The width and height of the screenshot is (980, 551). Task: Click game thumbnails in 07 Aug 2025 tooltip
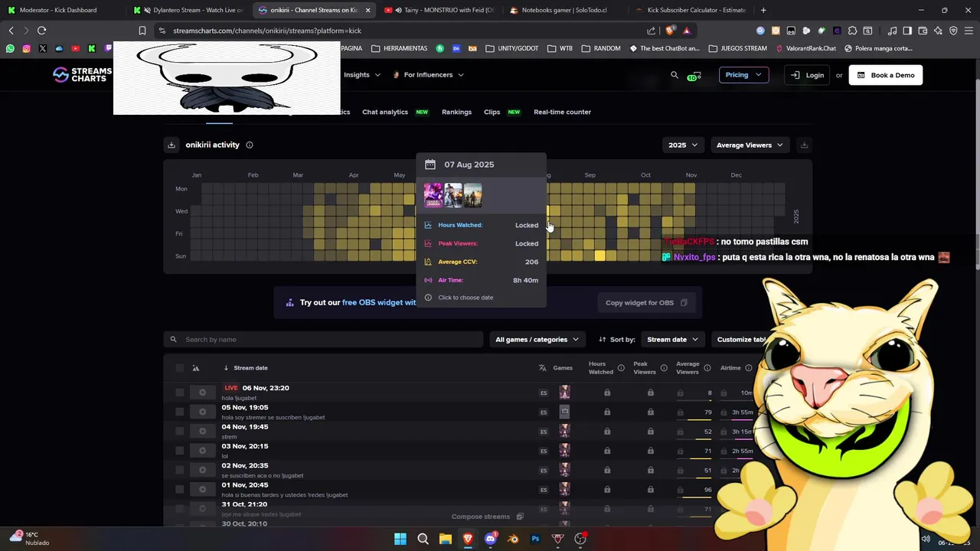coord(453,195)
